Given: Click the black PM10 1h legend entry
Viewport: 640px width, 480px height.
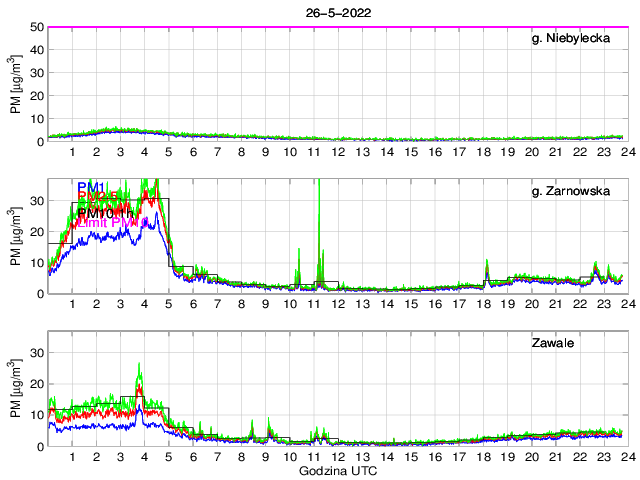Looking at the screenshot, I should click(x=102, y=213).
